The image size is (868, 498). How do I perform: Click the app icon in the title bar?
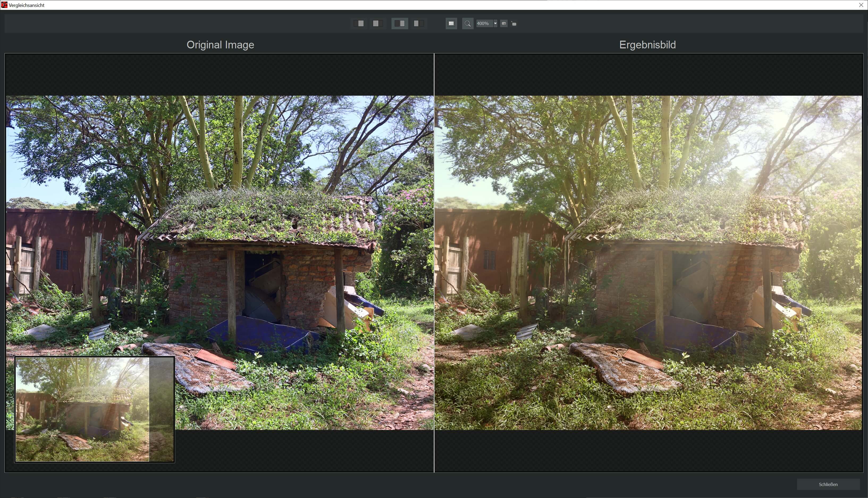pyautogui.click(x=4, y=5)
